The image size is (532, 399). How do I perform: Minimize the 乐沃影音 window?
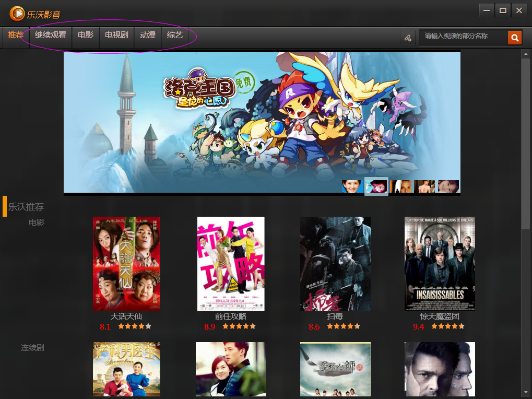tap(487, 10)
